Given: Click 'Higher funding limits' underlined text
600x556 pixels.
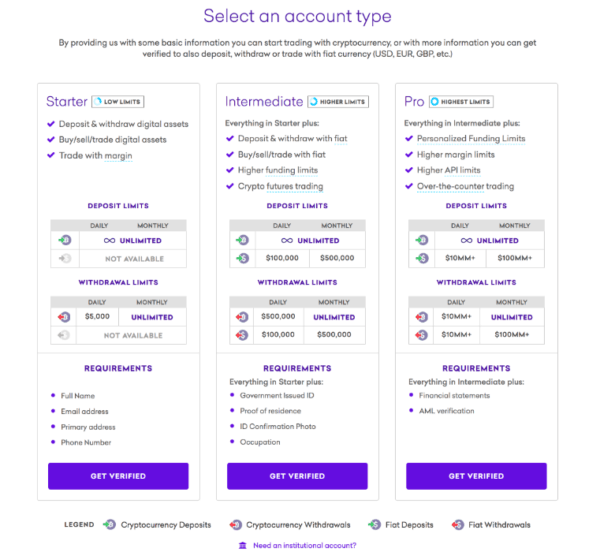Looking at the screenshot, I should pos(278,170).
